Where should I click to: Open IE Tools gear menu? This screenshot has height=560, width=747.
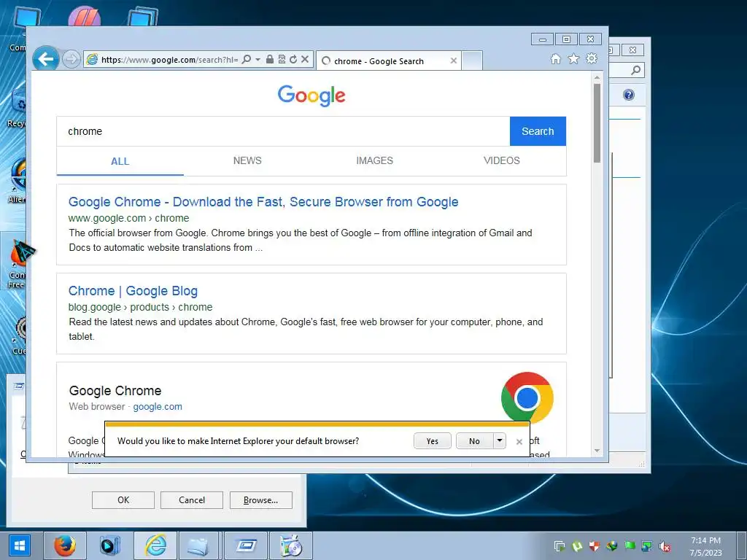tap(592, 58)
